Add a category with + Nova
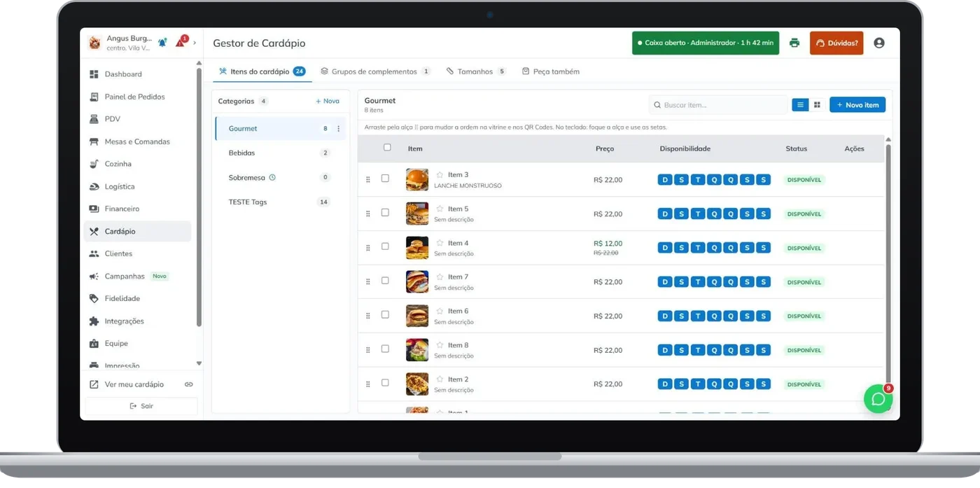The image size is (980, 488). pos(327,102)
